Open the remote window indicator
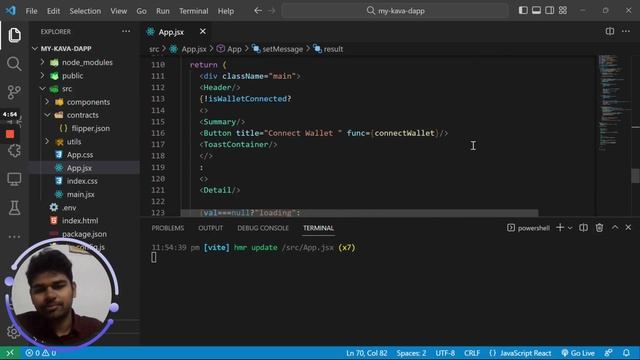The image size is (640, 360). [10, 353]
